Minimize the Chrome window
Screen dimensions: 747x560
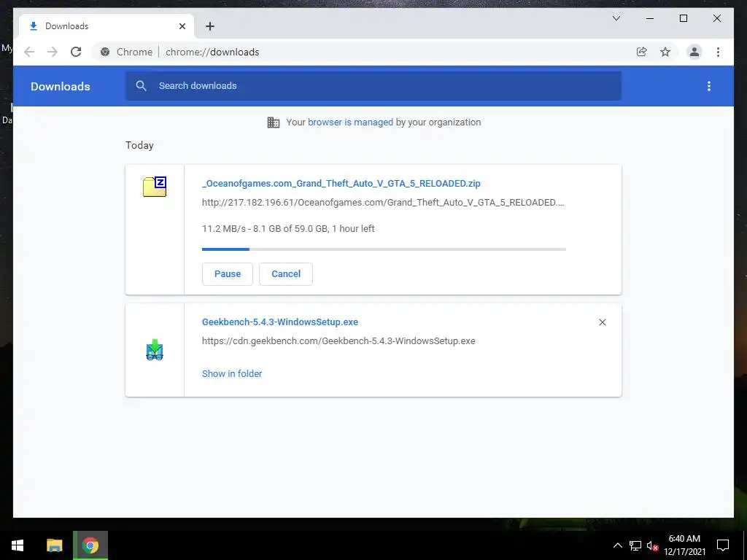click(x=650, y=18)
